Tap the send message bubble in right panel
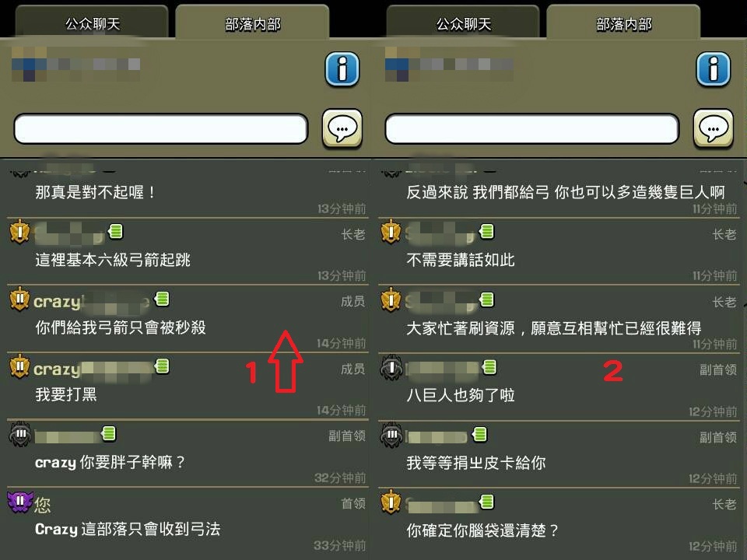 pyautogui.click(x=714, y=128)
